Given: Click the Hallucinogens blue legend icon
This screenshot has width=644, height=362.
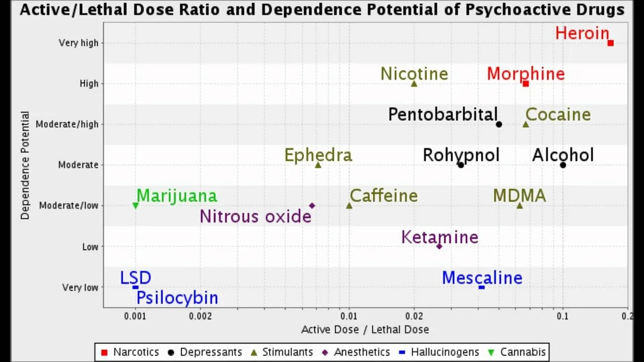Looking at the screenshot, I should [x=402, y=352].
